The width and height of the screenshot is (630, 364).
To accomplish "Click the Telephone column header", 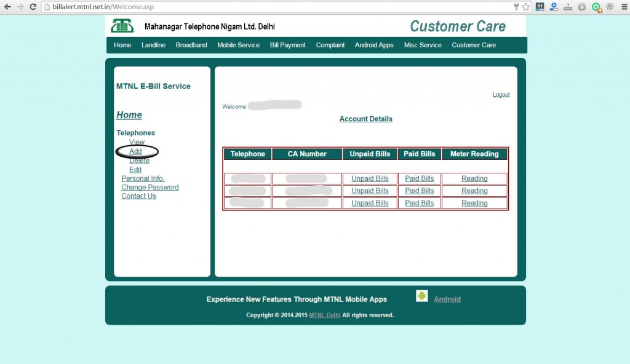I will 247,154.
